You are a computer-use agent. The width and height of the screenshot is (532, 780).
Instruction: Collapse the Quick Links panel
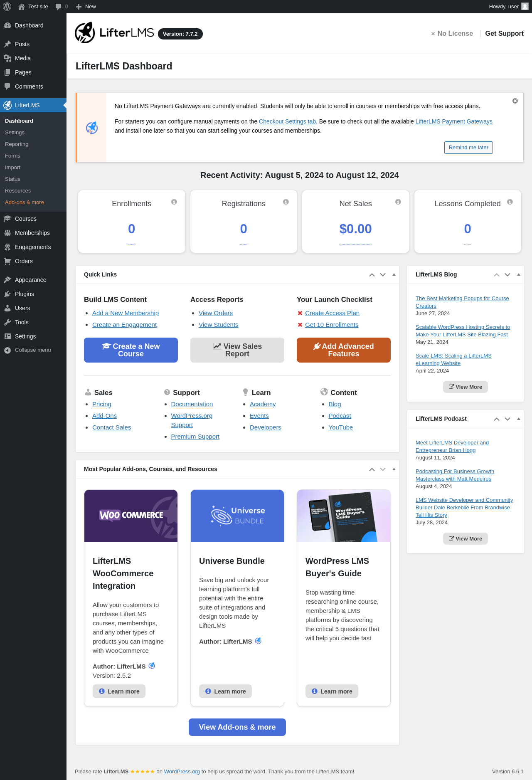394,275
